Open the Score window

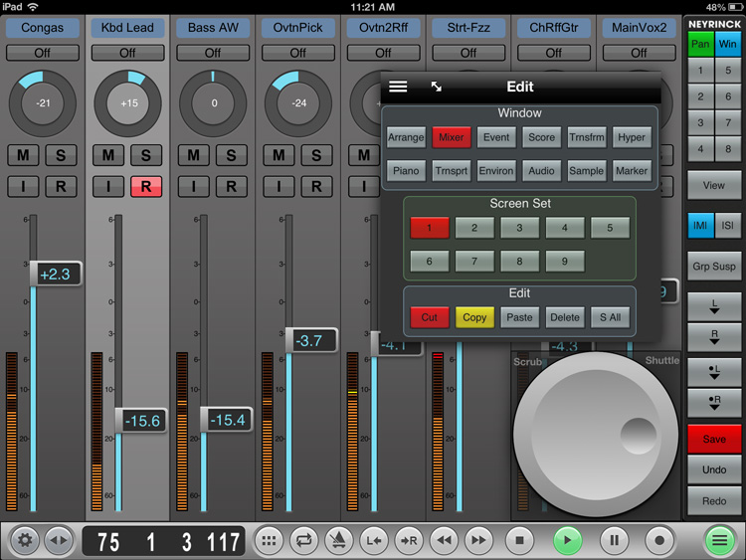pyautogui.click(x=541, y=137)
